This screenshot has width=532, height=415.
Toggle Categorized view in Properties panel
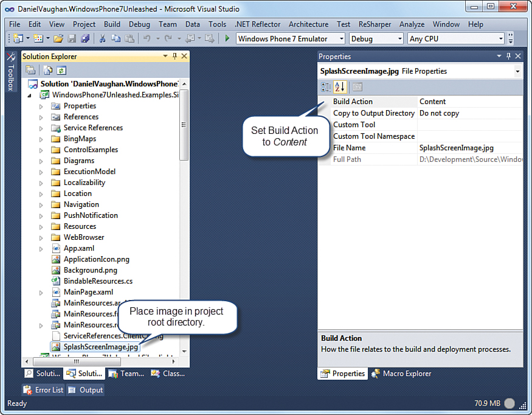point(326,87)
